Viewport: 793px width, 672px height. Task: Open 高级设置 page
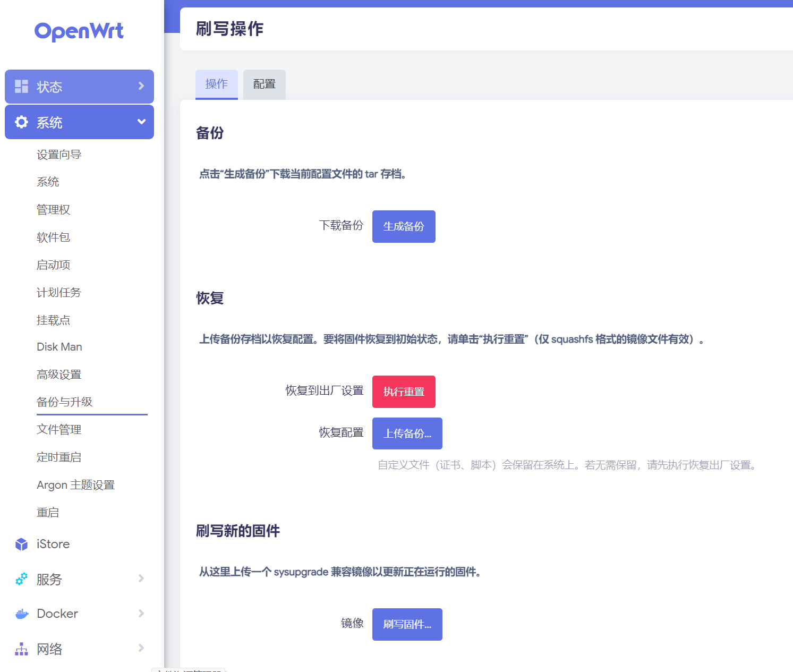[59, 375]
